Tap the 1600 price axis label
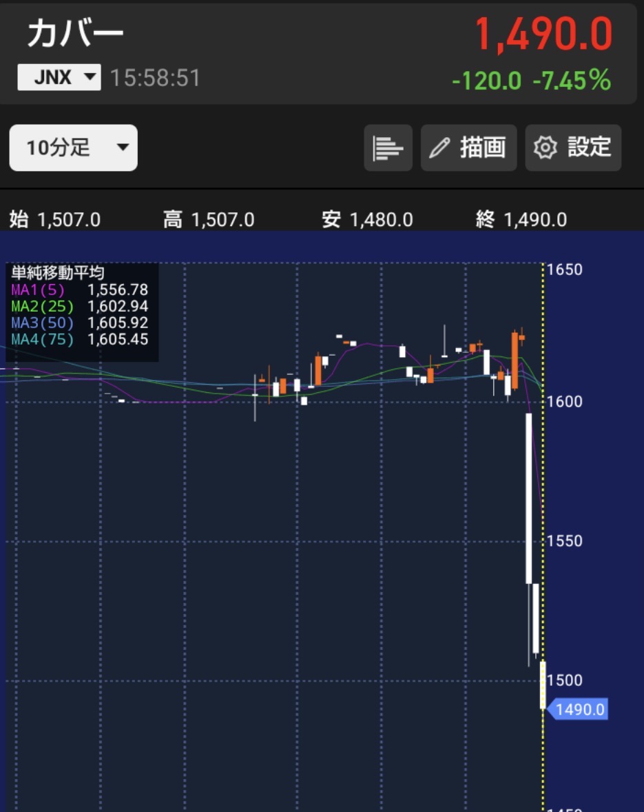Viewport: 644px width, 812px height. 564,401
